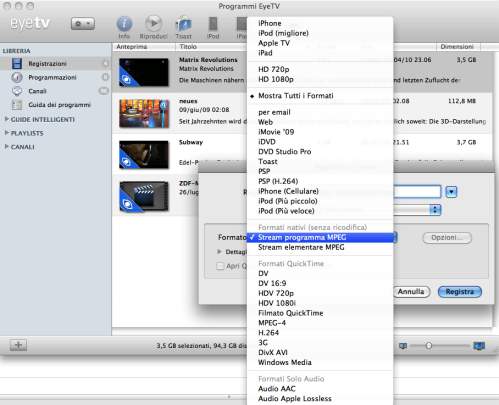This screenshot has width=499, height=405.
Task: Expand save dialog with blue arrow
Action: tap(451, 192)
